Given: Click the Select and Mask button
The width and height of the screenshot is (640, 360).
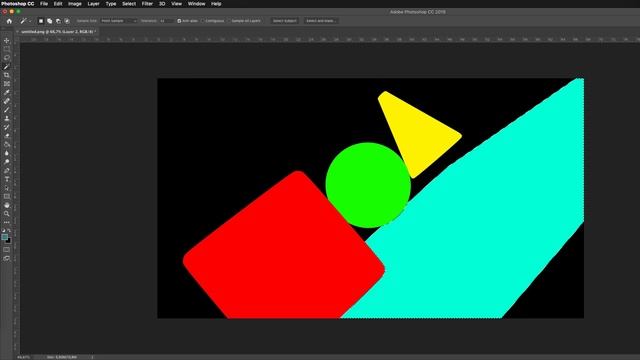Looking at the screenshot, I should tap(320, 21).
